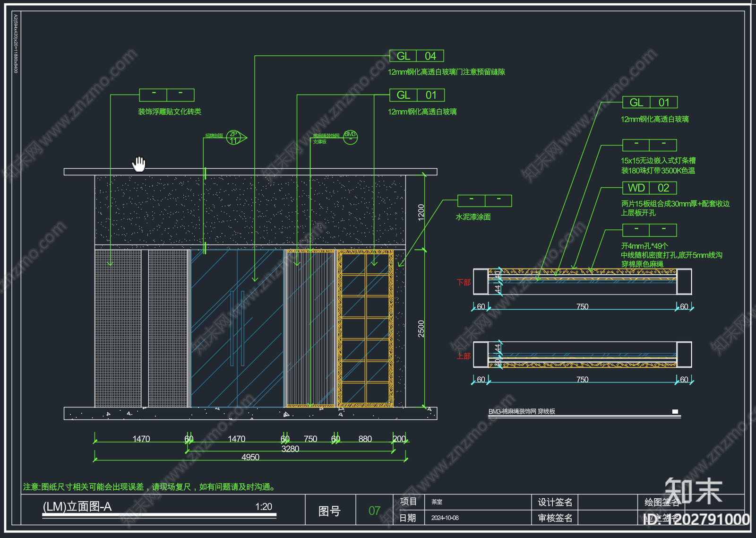Select the date 2024-10-08
Screen dimensions: 756x538
pyautogui.click(x=445, y=518)
